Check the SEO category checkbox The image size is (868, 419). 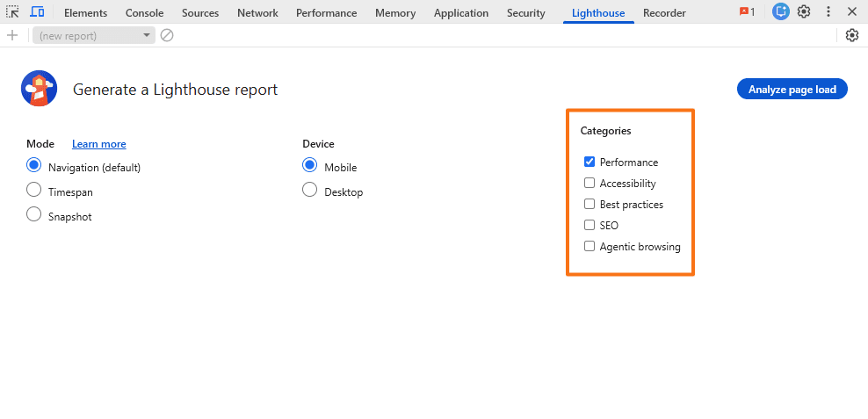coord(590,225)
